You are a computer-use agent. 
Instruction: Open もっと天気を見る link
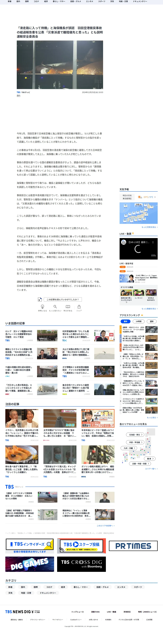[x=150, y=227]
